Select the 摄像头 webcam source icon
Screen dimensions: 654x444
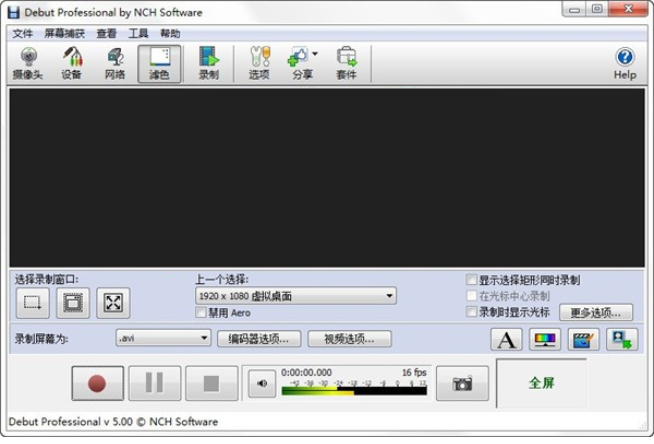pyautogui.click(x=30, y=62)
